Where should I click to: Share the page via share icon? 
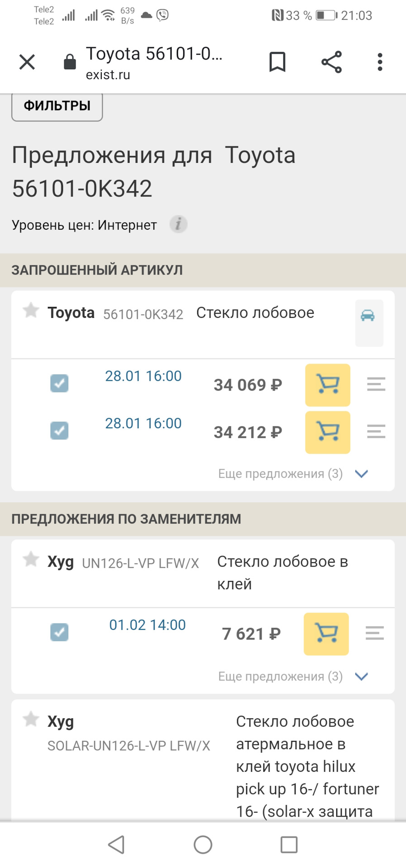click(331, 62)
